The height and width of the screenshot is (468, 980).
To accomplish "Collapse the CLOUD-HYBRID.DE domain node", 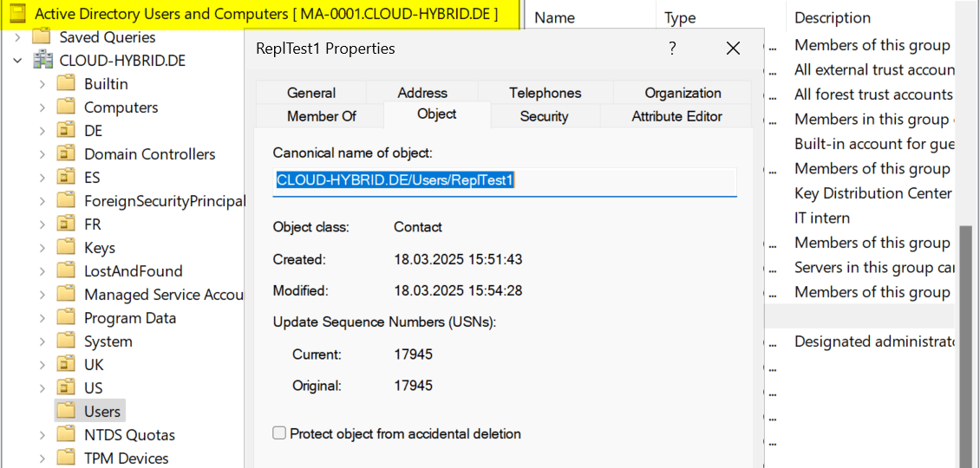I will click(x=17, y=61).
